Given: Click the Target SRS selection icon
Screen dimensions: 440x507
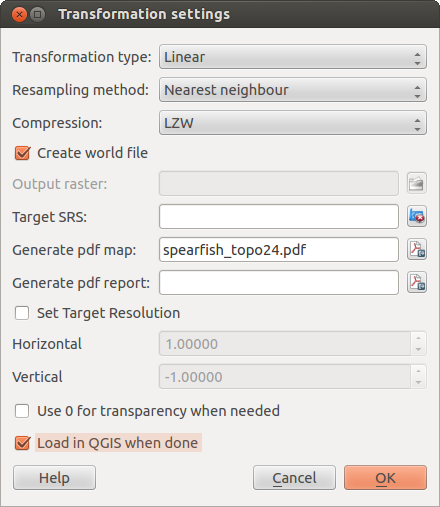Looking at the screenshot, I should [417, 216].
